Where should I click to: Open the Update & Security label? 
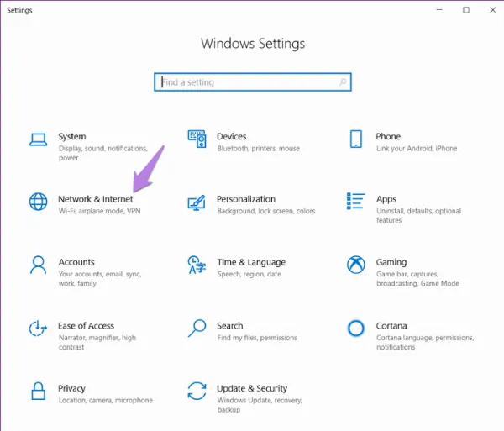click(x=252, y=388)
